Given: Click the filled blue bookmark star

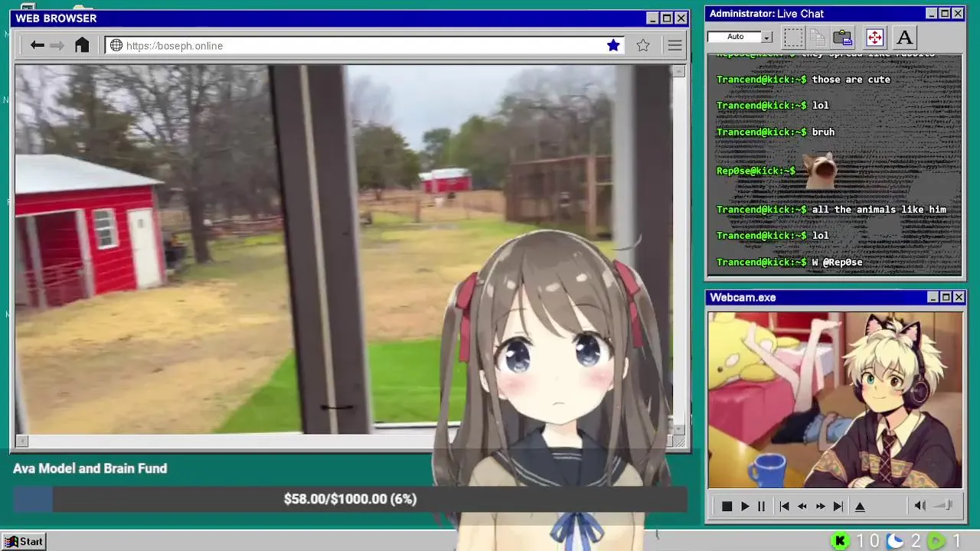Looking at the screenshot, I should point(613,46).
